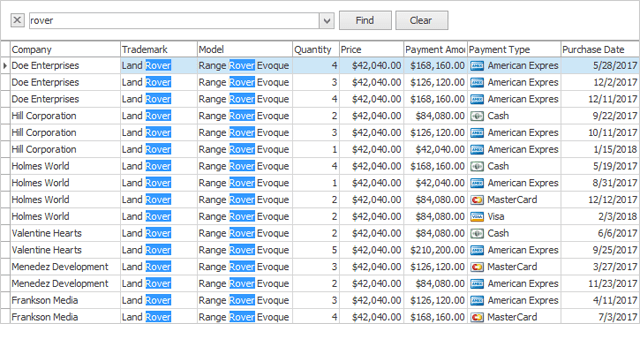Click Range Rover Evoque in 2/3/2018 row

tap(244, 216)
